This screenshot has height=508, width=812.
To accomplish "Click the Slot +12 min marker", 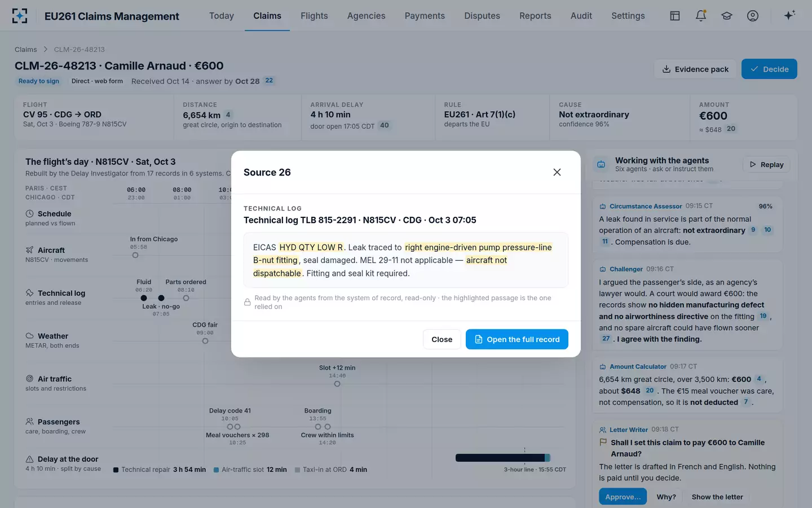I will (x=337, y=384).
